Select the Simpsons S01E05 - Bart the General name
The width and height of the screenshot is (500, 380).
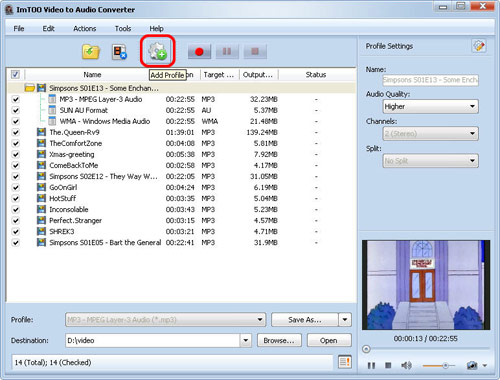pos(105,242)
